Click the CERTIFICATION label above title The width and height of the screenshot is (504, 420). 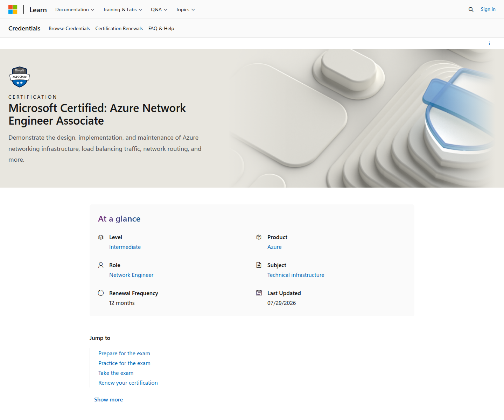click(33, 97)
